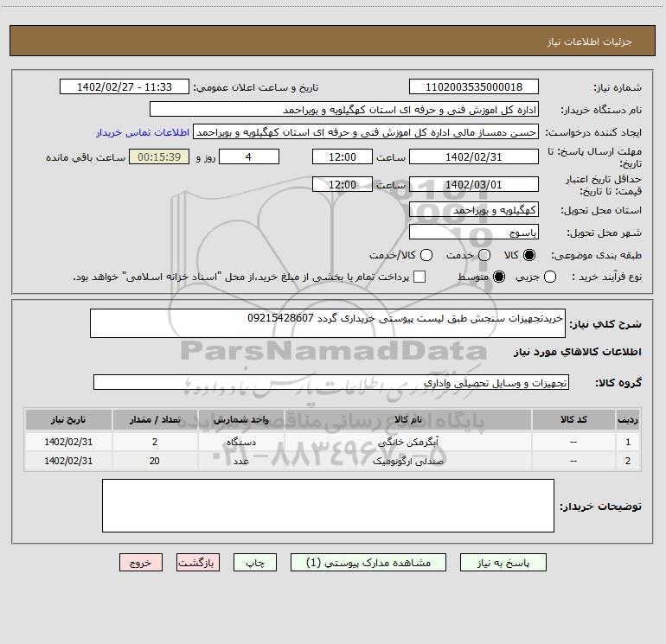Click the تعداد / مقدار column header
The width and height of the screenshot is (666, 644).
[x=155, y=420]
